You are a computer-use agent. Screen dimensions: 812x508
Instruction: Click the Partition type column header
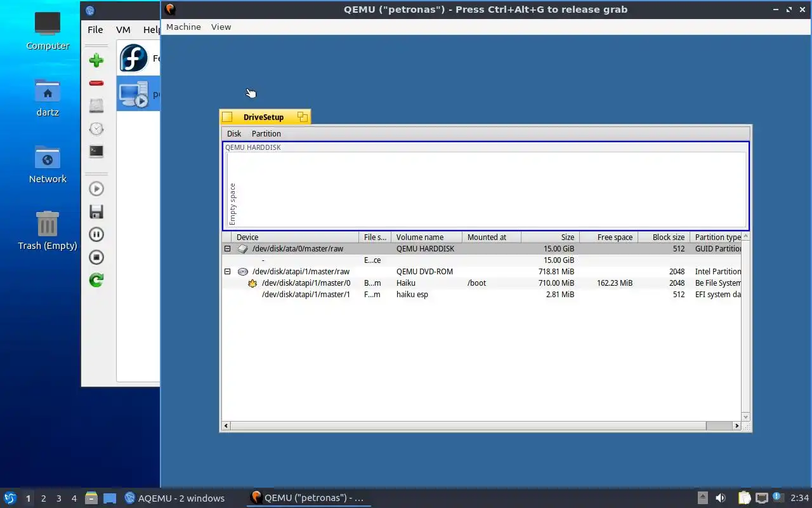pos(716,237)
